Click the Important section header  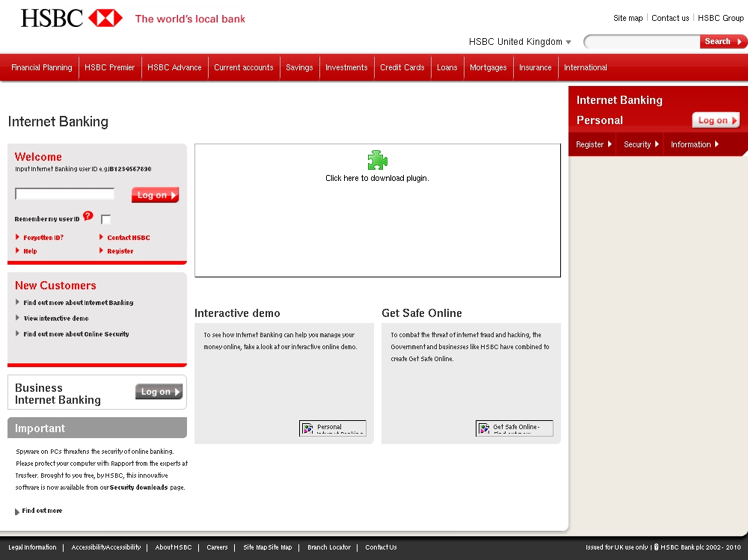(97, 428)
